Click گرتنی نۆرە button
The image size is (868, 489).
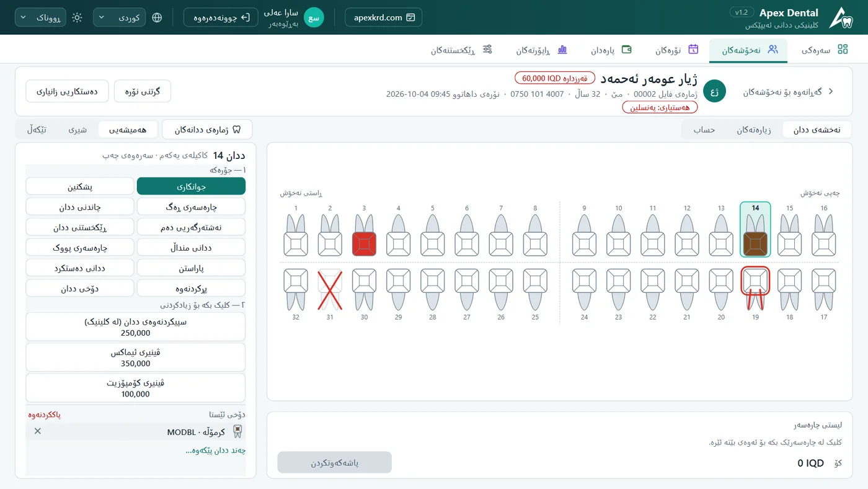[x=143, y=91]
